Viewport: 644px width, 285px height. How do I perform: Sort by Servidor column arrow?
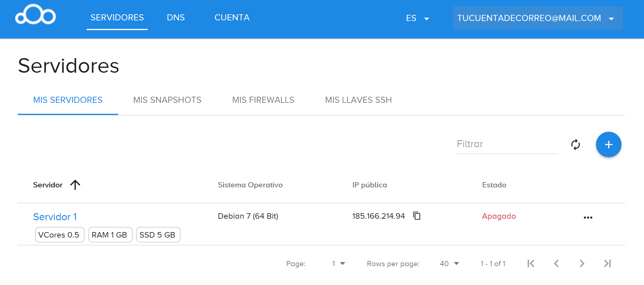coord(75,185)
